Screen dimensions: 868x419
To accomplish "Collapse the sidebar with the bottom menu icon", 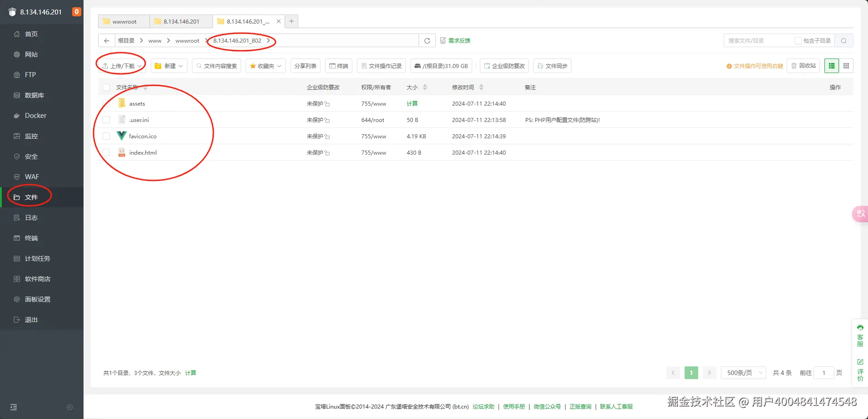I will [x=14, y=407].
